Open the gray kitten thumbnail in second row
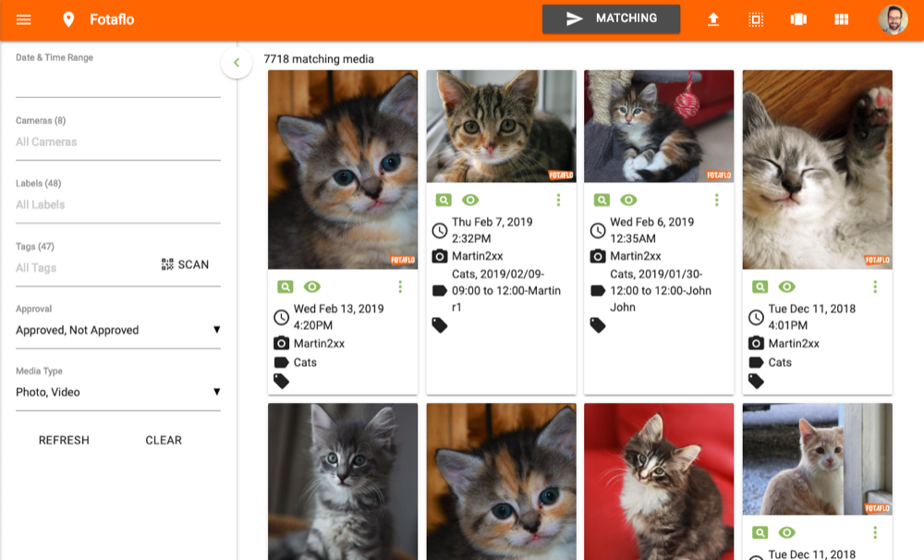The width and height of the screenshot is (924, 560). pyautogui.click(x=343, y=481)
